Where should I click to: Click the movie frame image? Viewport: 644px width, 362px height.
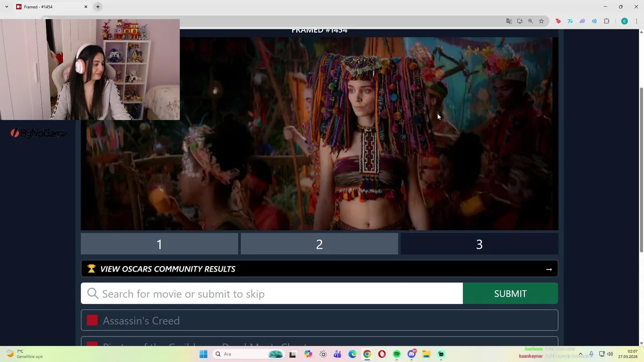[319, 134]
